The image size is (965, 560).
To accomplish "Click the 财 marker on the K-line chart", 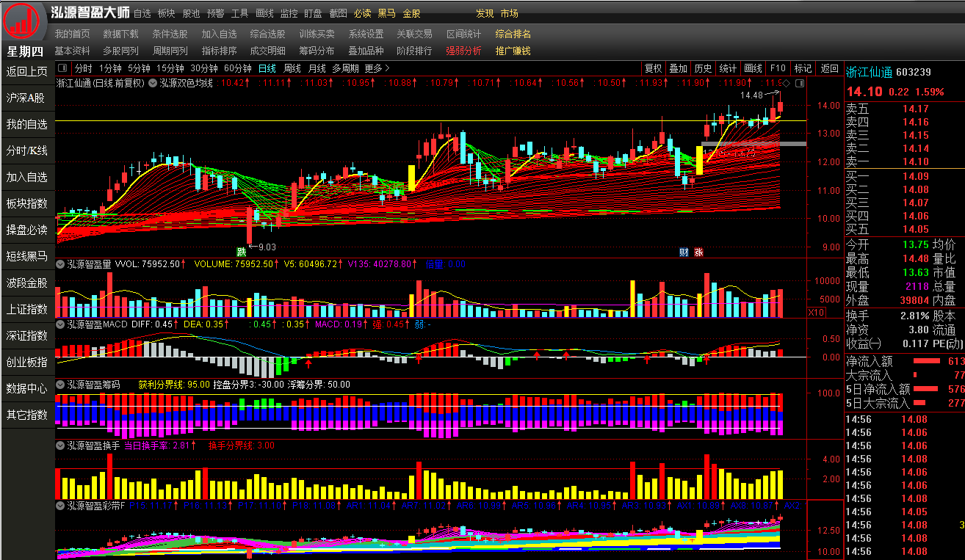I will click(x=684, y=252).
